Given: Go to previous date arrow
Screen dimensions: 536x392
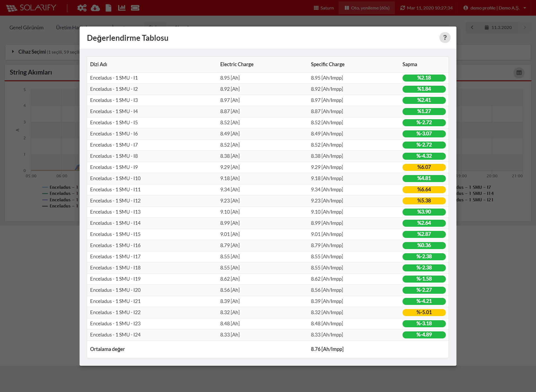Looking at the screenshot, I should (472, 27).
